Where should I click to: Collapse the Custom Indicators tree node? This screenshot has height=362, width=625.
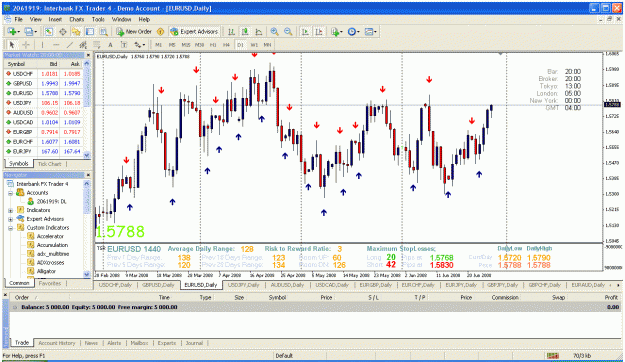(11, 228)
